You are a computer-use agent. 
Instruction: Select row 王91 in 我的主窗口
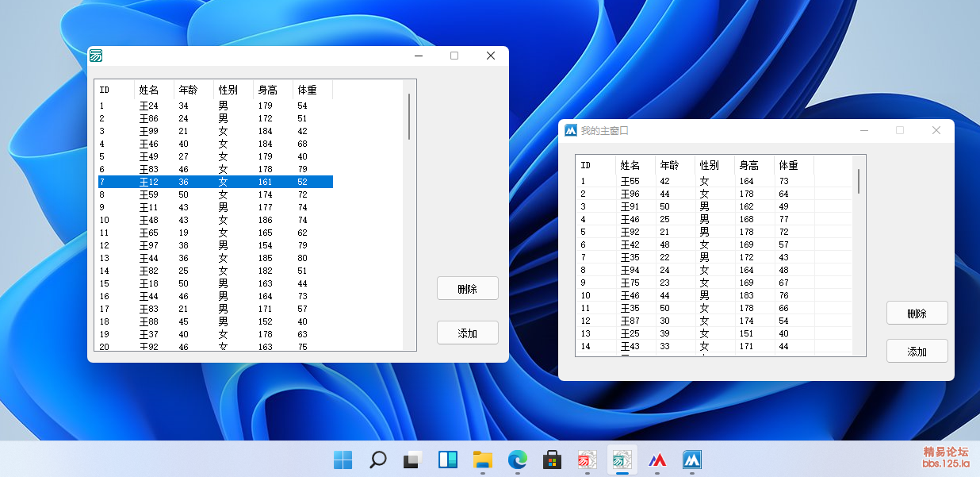(695, 206)
